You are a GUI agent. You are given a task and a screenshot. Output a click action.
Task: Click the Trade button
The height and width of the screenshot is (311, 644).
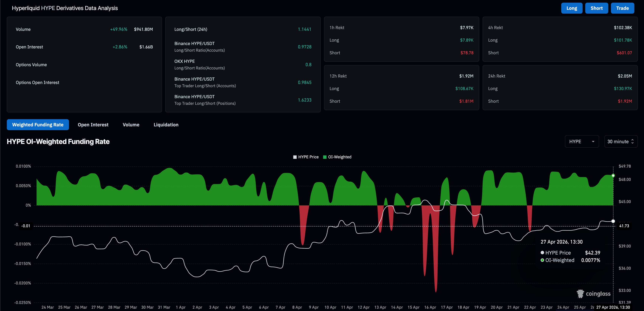click(x=622, y=8)
